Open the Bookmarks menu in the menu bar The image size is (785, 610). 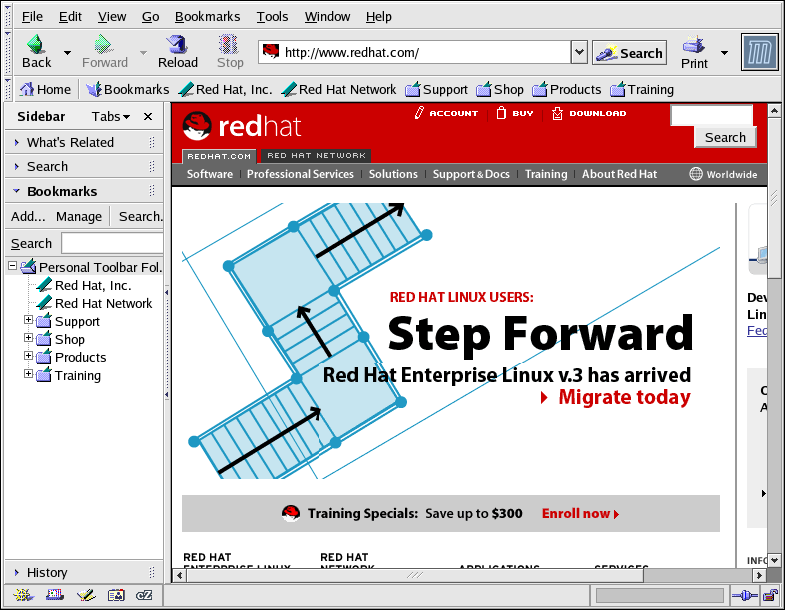[x=207, y=17]
